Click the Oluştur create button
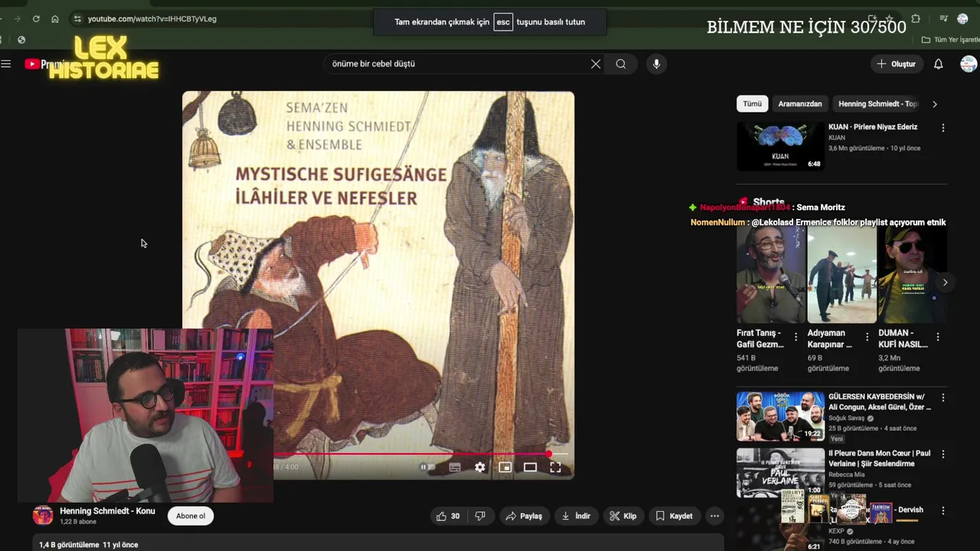 (896, 64)
